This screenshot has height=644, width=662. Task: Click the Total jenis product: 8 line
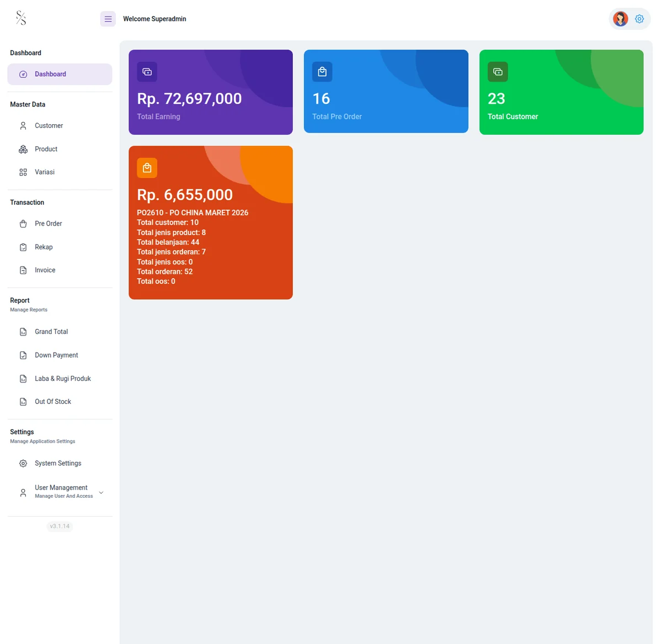click(172, 233)
